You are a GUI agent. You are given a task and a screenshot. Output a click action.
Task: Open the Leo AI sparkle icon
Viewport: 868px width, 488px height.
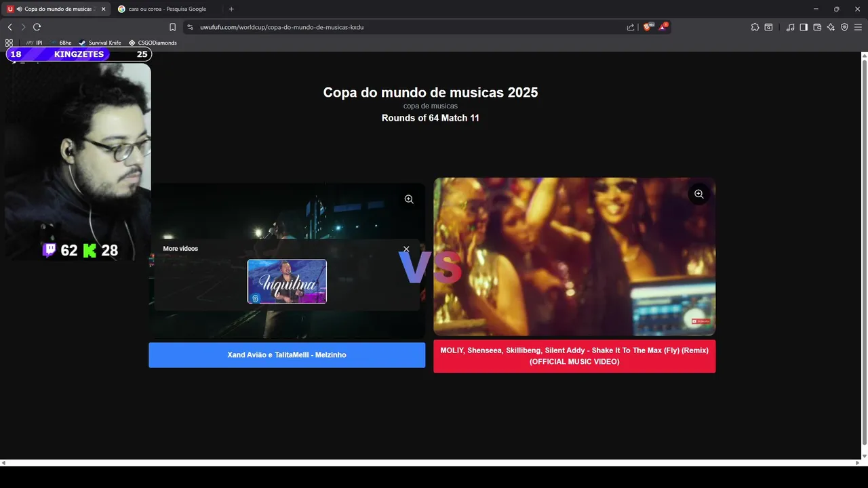tap(831, 27)
